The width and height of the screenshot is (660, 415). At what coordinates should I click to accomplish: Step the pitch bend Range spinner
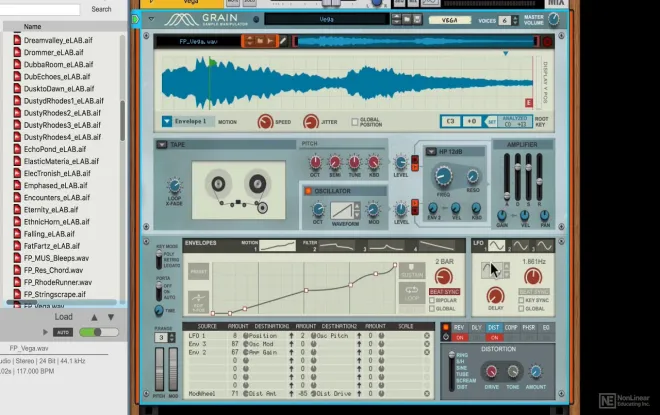(171, 337)
